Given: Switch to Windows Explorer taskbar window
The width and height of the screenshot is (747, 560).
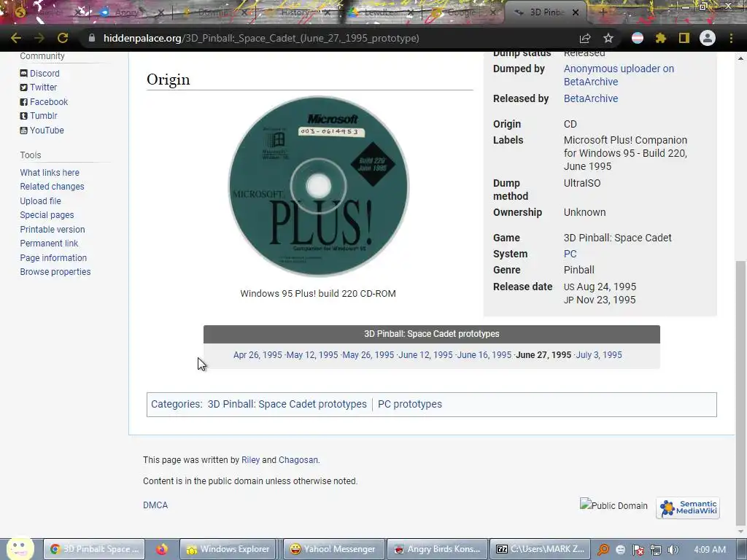Looking at the screenshot, I should tap(228, 549).
